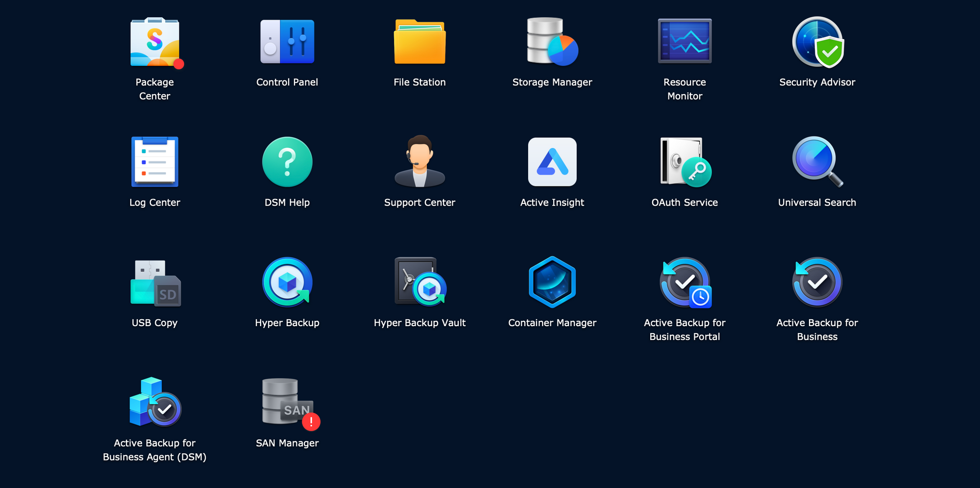Open DSM Help question mark icon

(x=287, y=162)
